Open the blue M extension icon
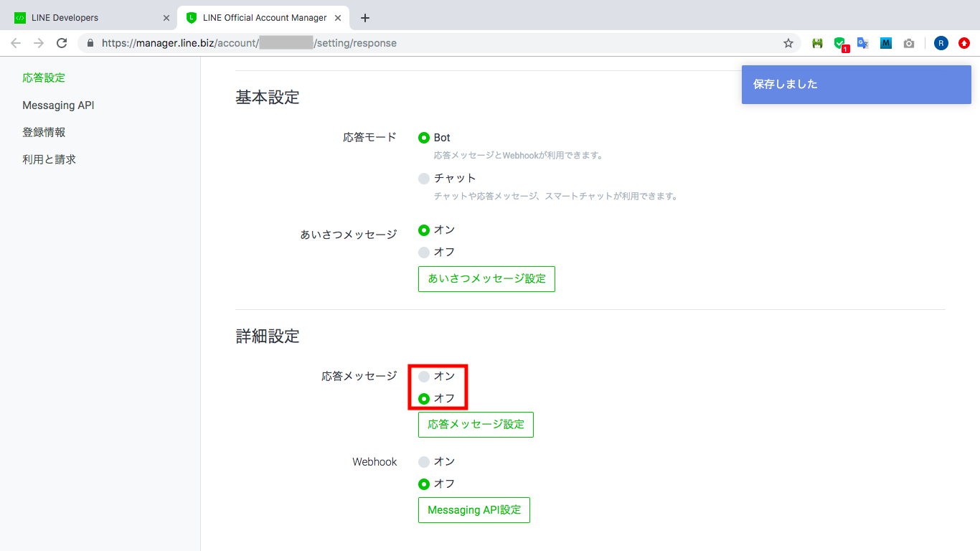This screenshot has width=980, height=551. click(886, 43)
